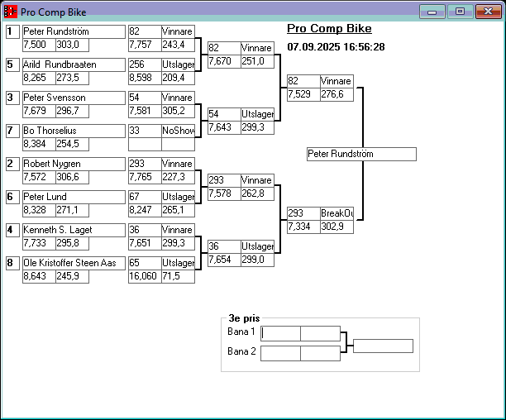Minimize the Pro Comp Bike window
This screenshot has height=420, width=506.
tap(432, 12)
